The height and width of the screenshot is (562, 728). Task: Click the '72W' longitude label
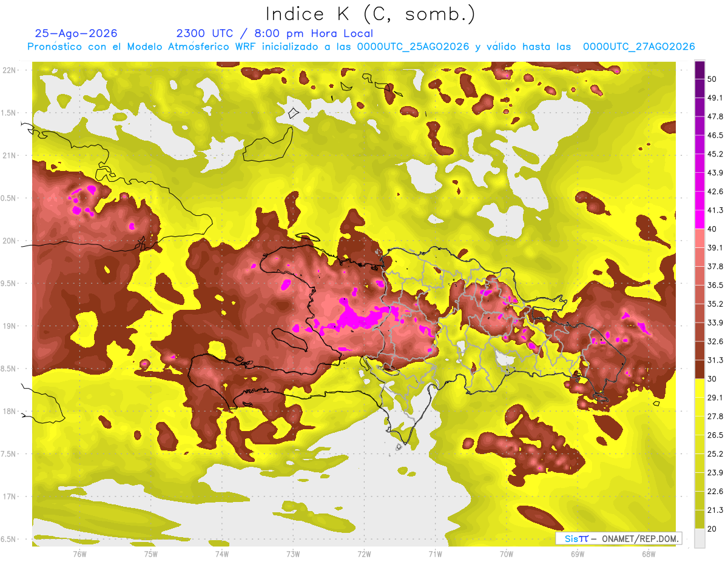coord(364,554)
